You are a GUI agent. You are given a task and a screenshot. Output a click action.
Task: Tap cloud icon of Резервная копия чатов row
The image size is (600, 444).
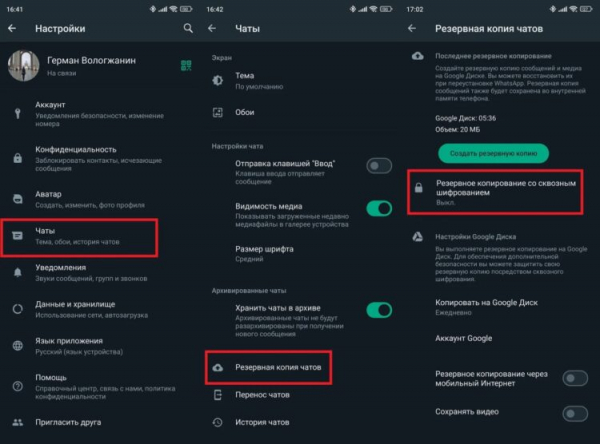[x=218, y=367]
